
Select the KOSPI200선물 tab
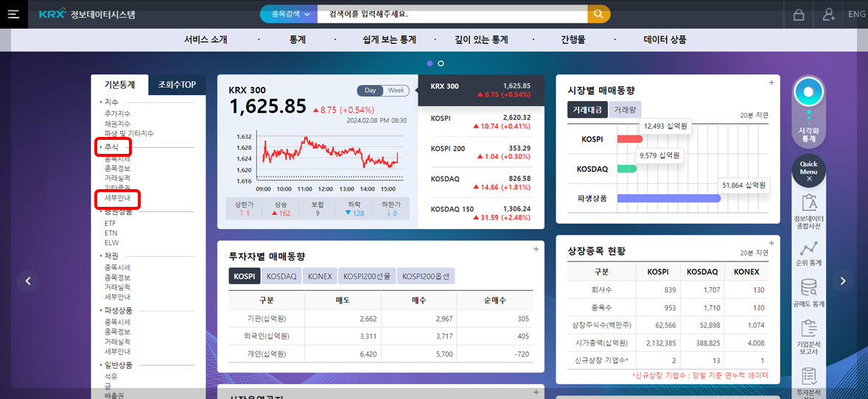(368, 275)
